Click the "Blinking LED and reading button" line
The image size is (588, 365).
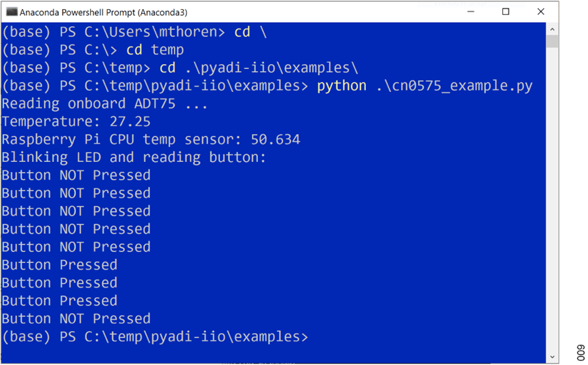click(134, 157)
